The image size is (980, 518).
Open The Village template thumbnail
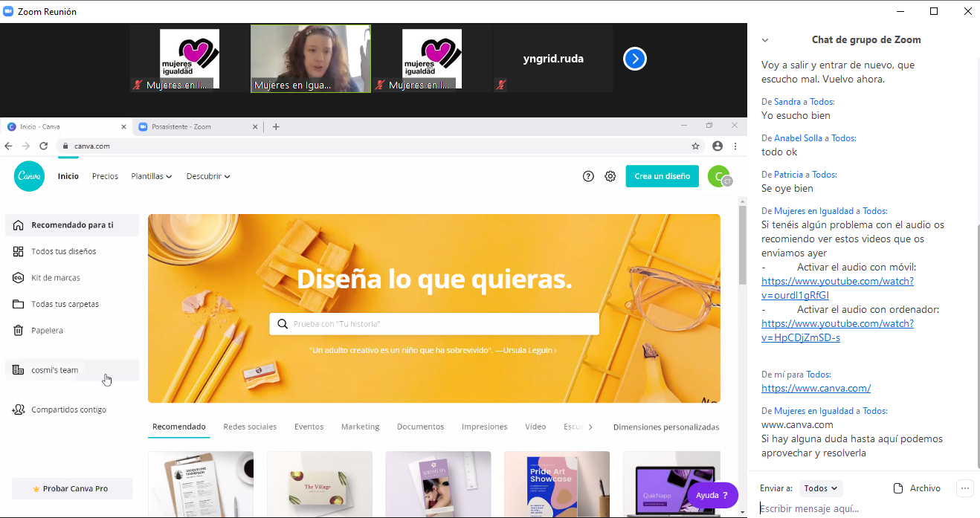[320, 484]
